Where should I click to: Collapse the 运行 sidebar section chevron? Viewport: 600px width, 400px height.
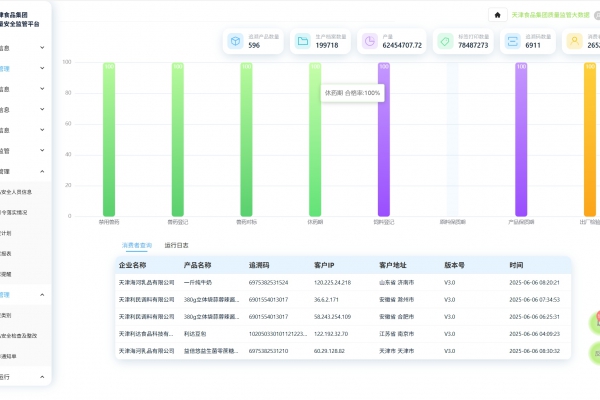pos(42,377)
